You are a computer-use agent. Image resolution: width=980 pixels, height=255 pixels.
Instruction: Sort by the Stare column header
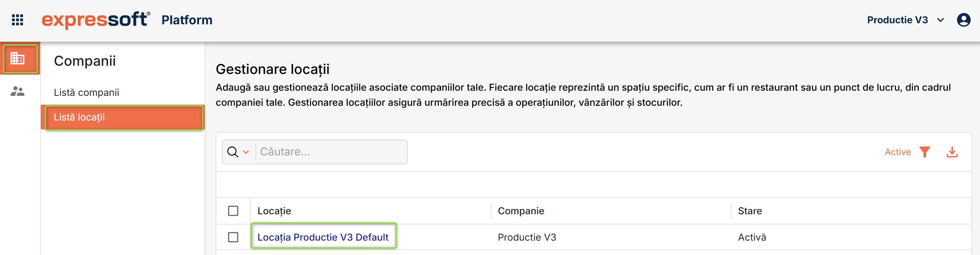750,211
